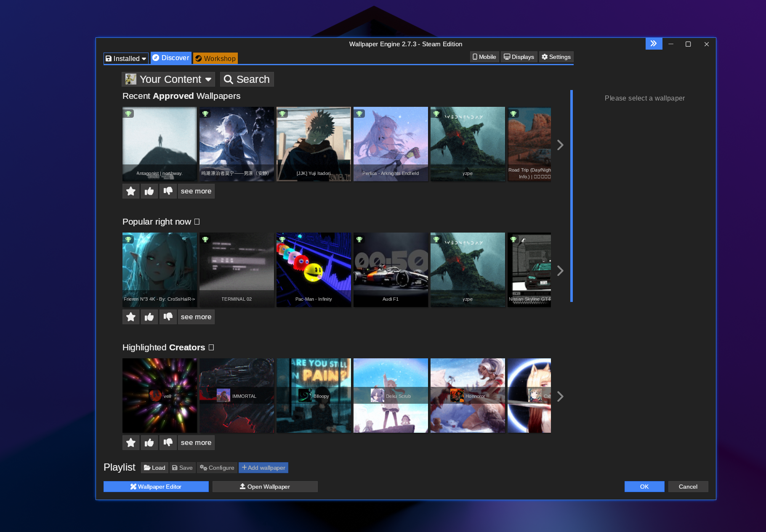The height and width of the screenshot is (532, 766).
Task: See more Popular right now wallpapers
Action: tap(196, 317)
